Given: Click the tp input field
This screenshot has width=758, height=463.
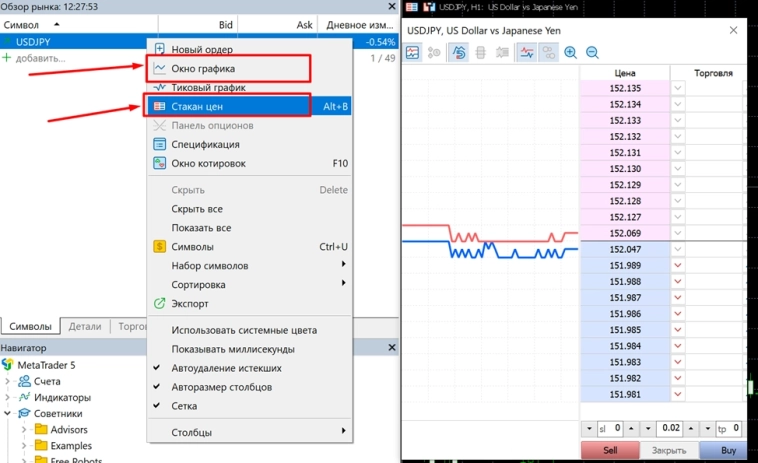Looking at the screenshot, I should point(729,428).
